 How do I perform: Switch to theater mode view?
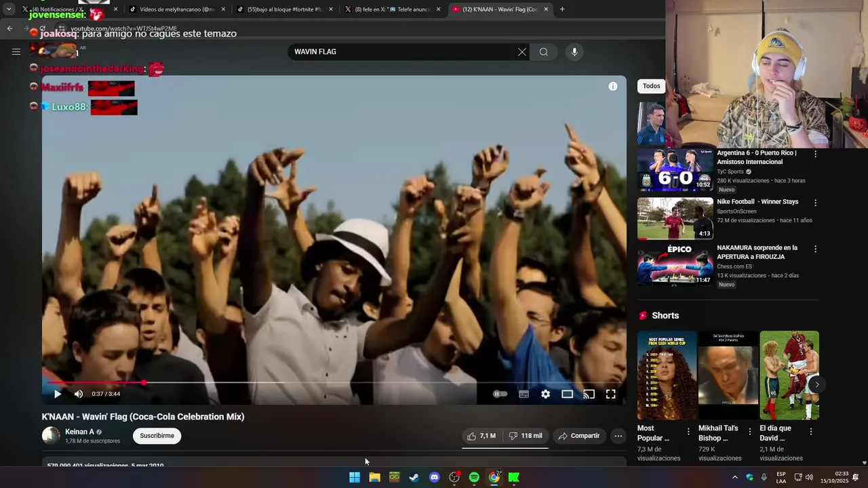[567, 394]
